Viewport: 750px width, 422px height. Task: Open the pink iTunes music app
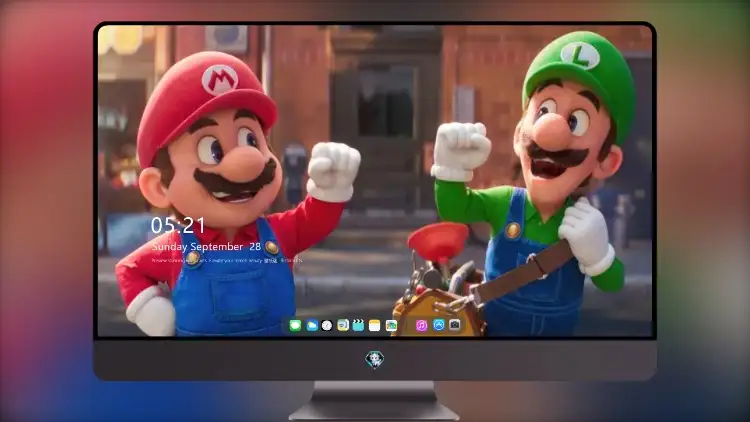[x=421, y=326]
